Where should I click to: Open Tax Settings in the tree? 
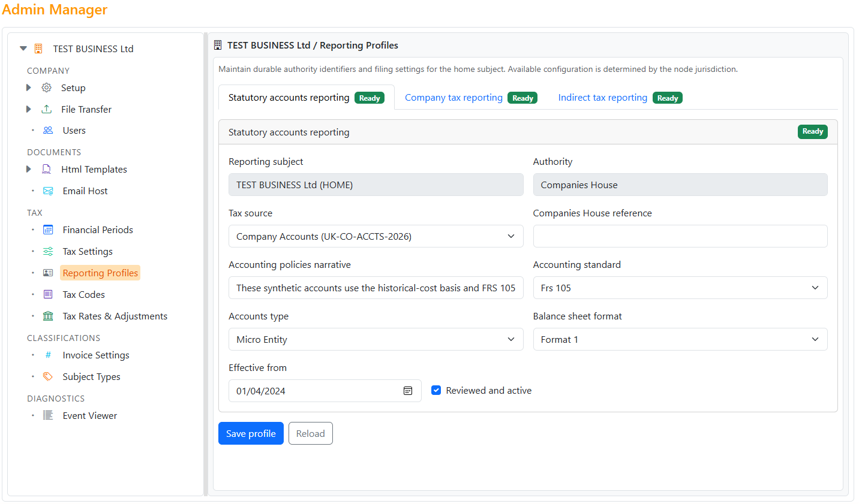coord(88,251)
